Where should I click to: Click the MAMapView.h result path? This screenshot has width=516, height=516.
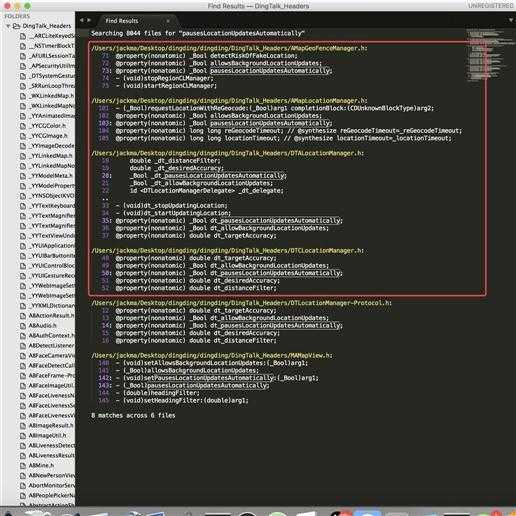[x=212, y=356]
